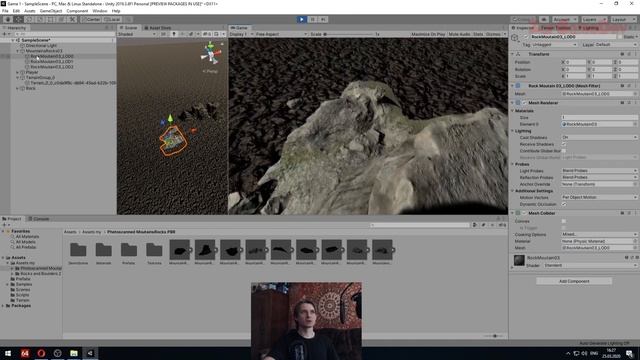
Task: Open Light Probes dropdown
Action: click(x=599, y=171)
